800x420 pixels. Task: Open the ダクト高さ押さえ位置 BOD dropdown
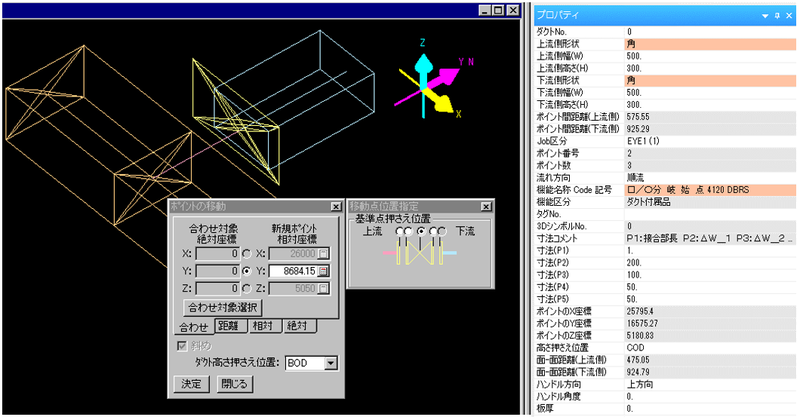point(331,362)
